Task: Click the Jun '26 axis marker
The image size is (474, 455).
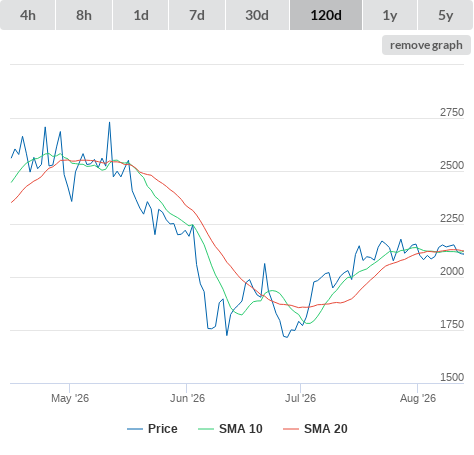Action: point(187,398)
